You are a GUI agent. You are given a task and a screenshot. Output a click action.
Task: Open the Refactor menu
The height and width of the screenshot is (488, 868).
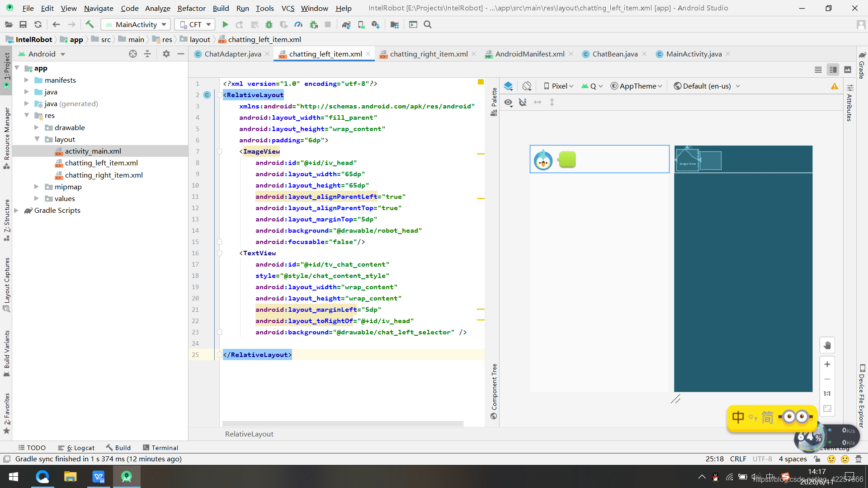coord(191,8)
